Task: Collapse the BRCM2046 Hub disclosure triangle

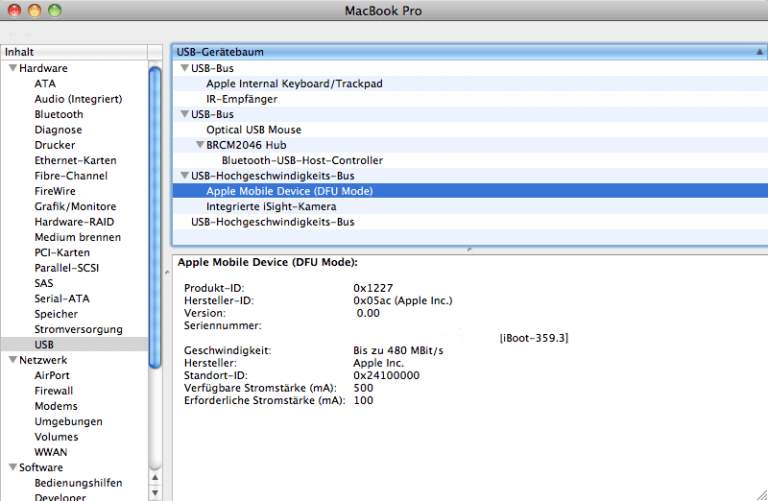Action: point(200,145)
